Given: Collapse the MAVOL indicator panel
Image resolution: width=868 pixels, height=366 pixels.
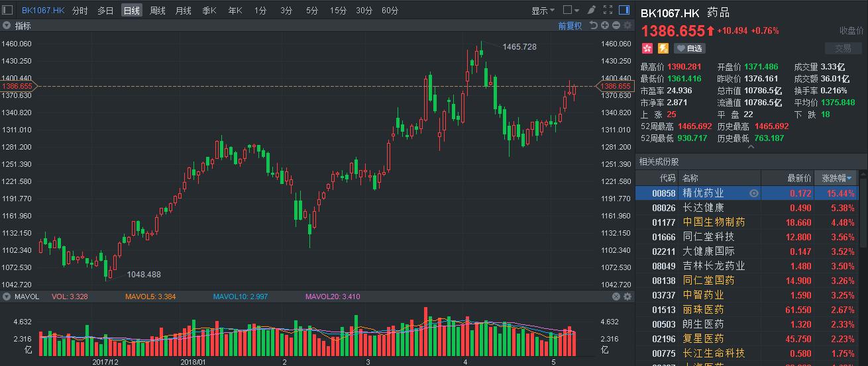Looking at the screenshot, I should [x=7, y=297].
